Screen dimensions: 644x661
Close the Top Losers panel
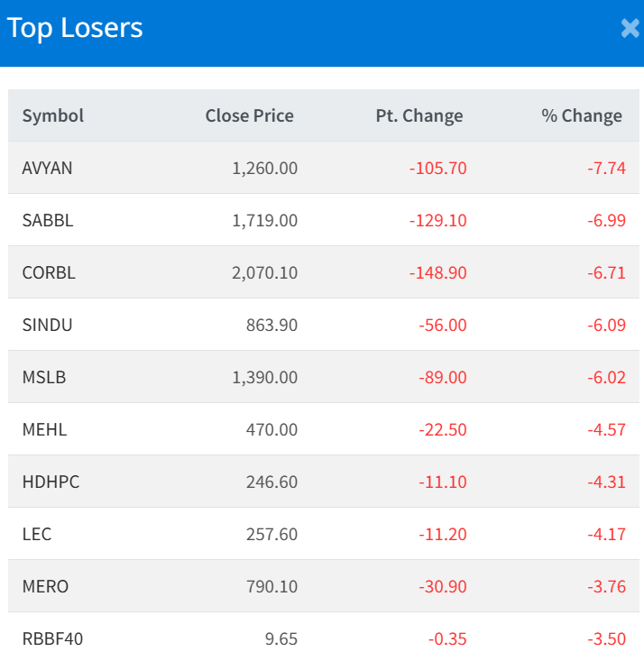tap(630, 29)
